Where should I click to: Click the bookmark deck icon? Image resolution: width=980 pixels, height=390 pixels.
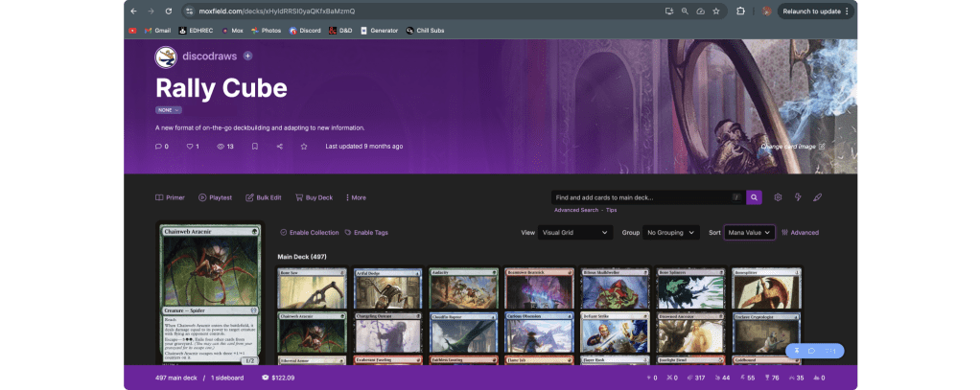tap(254, 147)
